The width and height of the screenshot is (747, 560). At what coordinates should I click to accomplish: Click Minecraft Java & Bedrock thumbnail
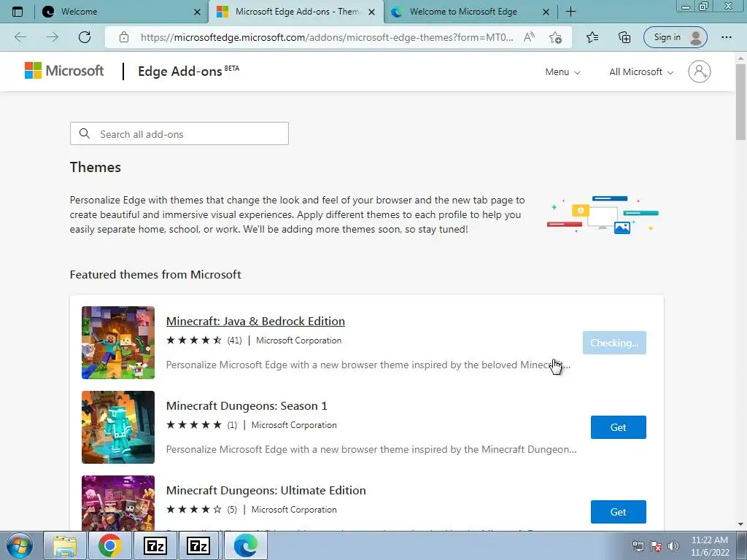[x=118, y=343]
